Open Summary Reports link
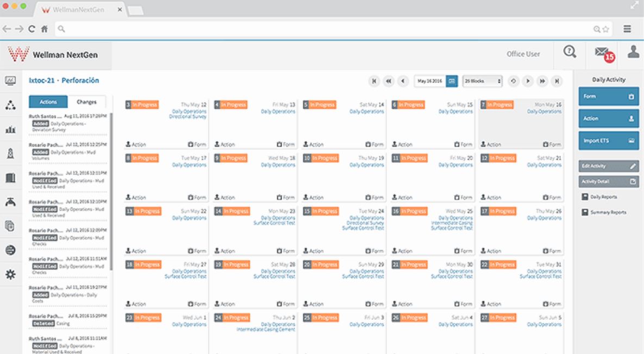 (604, 212)
